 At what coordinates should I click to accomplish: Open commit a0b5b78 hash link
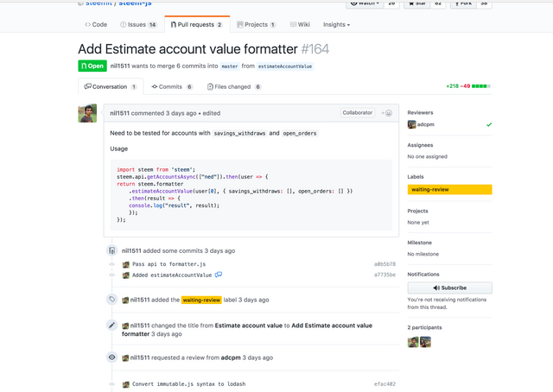(x=384, y=264)
